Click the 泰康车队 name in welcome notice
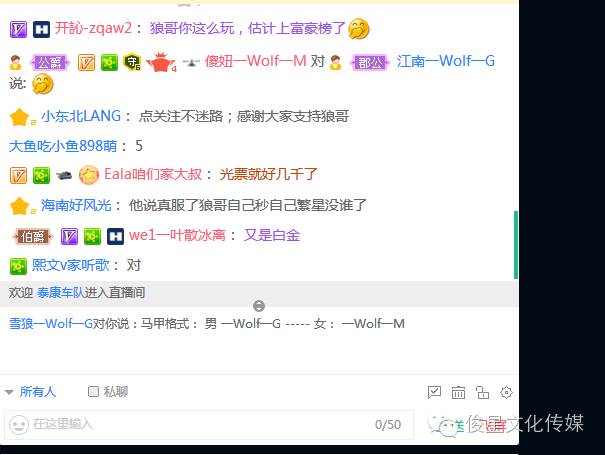 [x=61, y=293]
